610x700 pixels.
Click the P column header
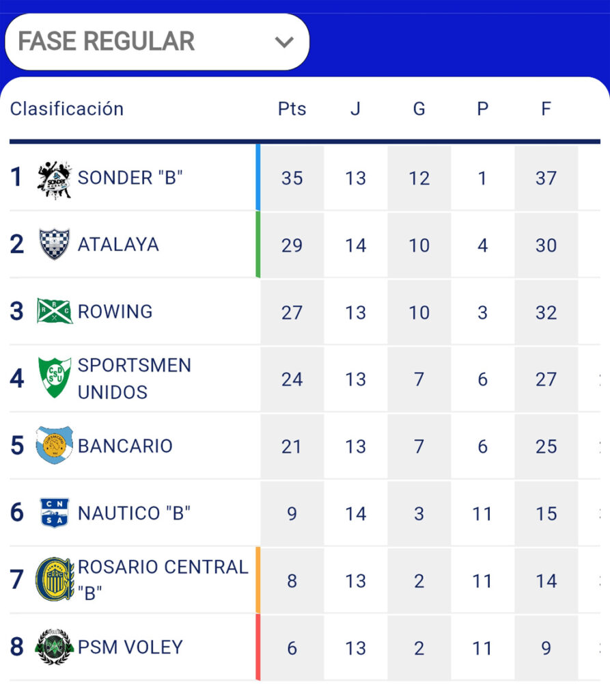tap(482, 109)
